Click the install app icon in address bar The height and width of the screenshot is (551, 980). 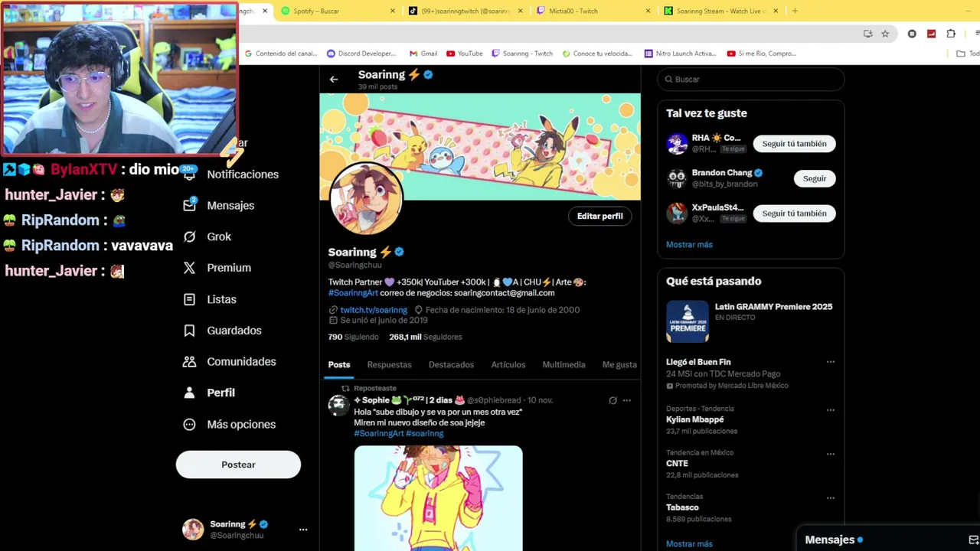coord(867,34)
